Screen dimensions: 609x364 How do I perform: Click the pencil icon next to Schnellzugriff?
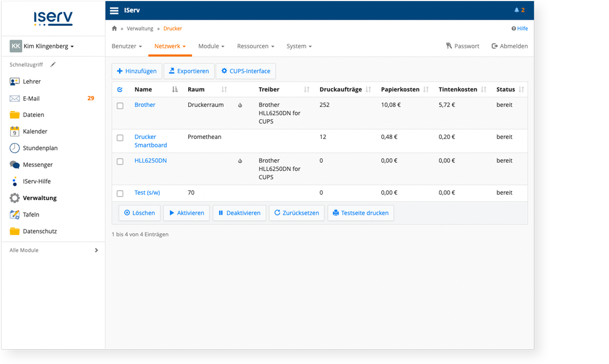coord(53,64)
